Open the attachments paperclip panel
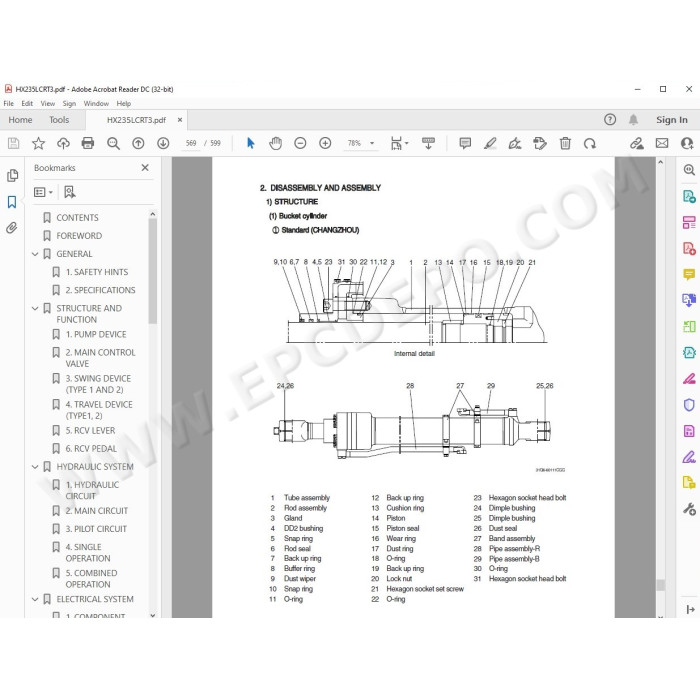This screenshot has width=700, height=700. (x=12, y=228)
